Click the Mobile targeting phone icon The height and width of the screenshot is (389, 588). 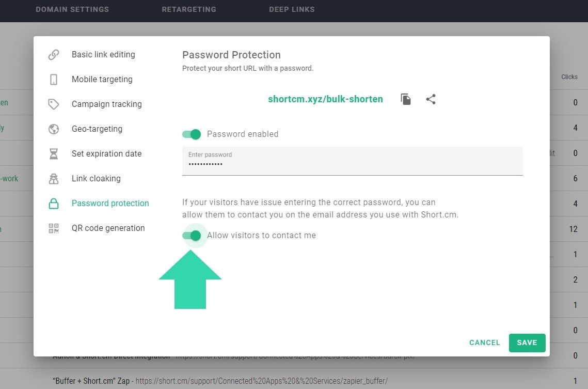click(54, 79)
